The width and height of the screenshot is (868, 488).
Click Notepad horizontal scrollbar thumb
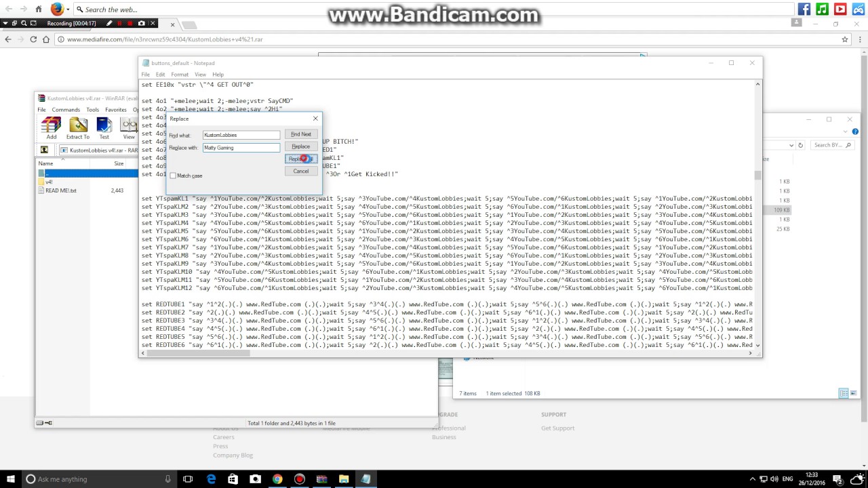point(198,353)
